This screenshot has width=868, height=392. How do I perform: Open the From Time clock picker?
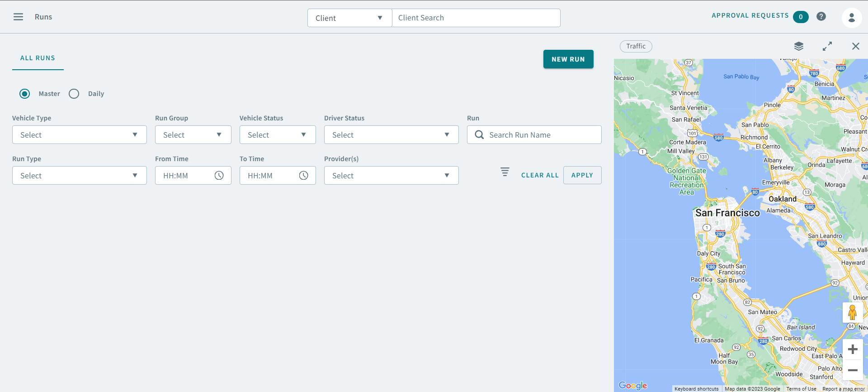click(x=219, y=176)
